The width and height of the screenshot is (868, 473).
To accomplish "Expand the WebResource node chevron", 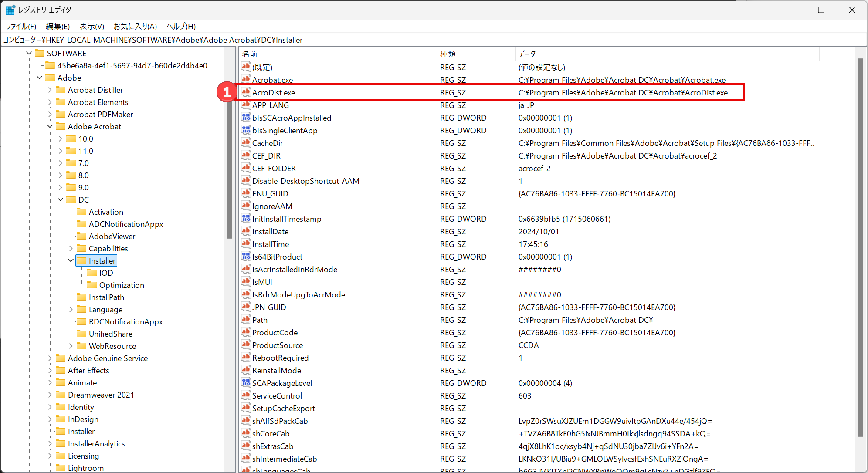I will (71, 346).
